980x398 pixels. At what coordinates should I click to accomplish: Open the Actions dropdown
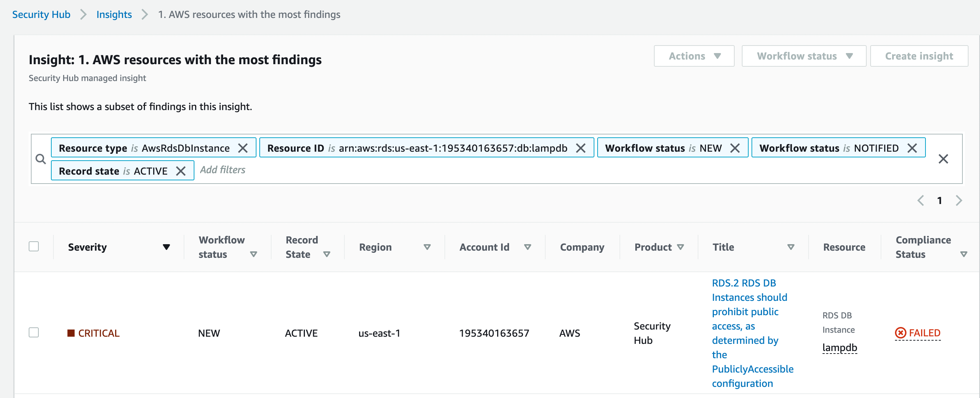tap(693, 56)
